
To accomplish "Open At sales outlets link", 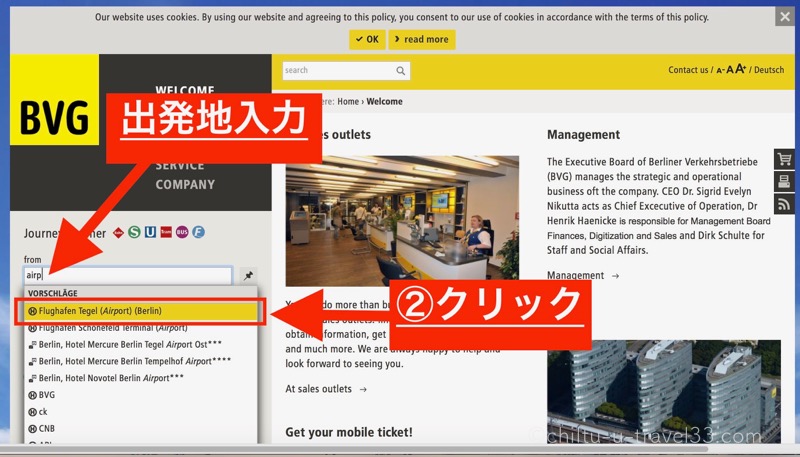I will tap(326, 389).
